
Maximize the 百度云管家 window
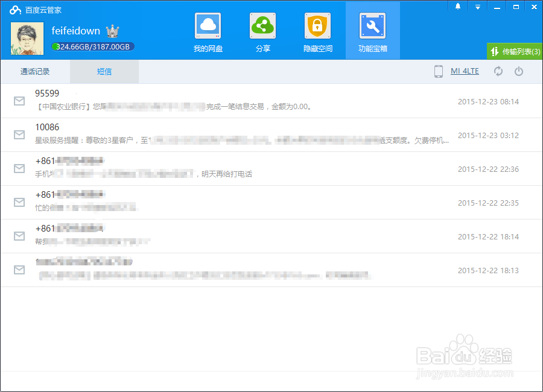pyautogui.click(x=516, y=7)
